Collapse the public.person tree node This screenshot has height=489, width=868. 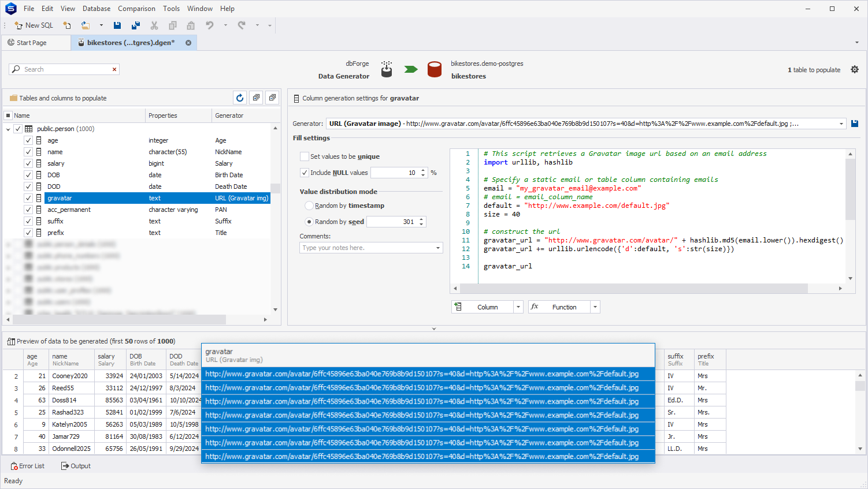click(8, 129)
